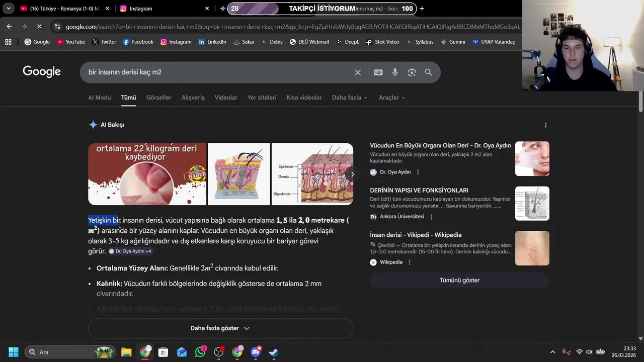
Task: Open the Facebook bookmark
Action: tap(138, 42)
